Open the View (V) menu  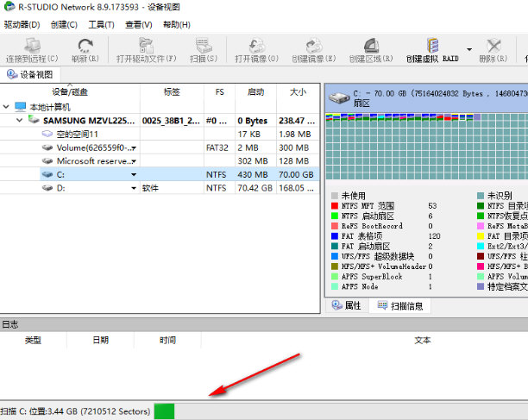[x=139, y=24]
